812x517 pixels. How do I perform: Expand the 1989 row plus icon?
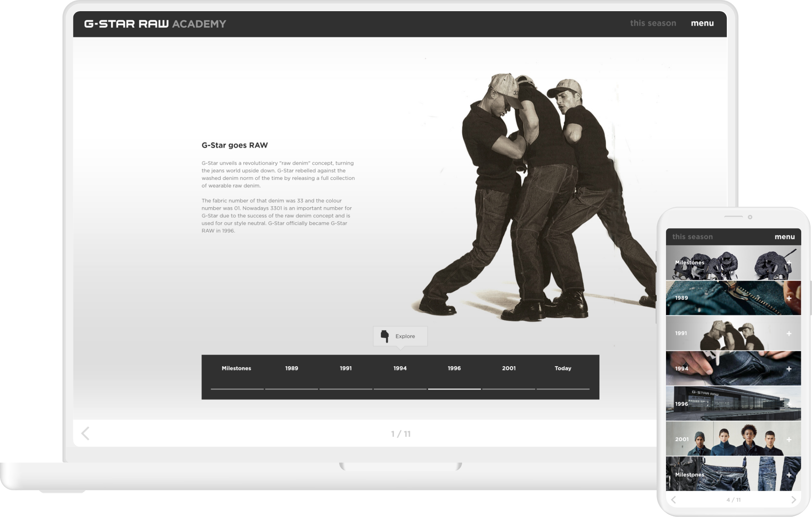(789, 298)
